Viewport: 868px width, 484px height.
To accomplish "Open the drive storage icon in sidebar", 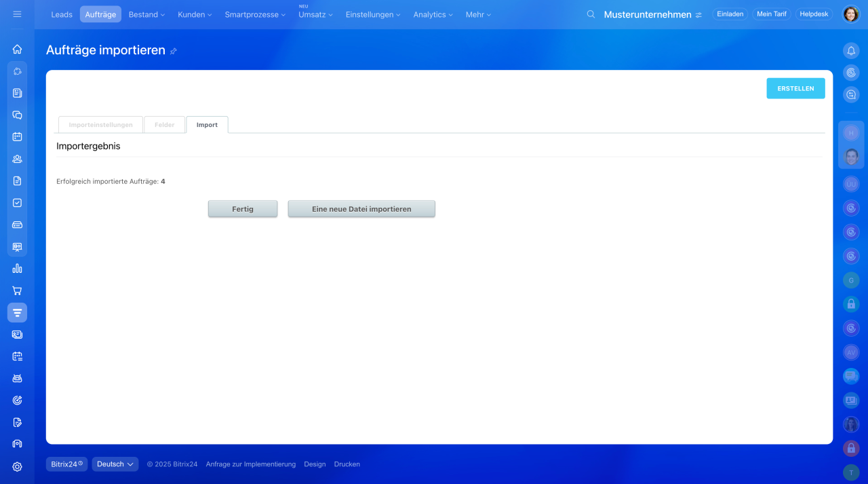I will [17, 225].
